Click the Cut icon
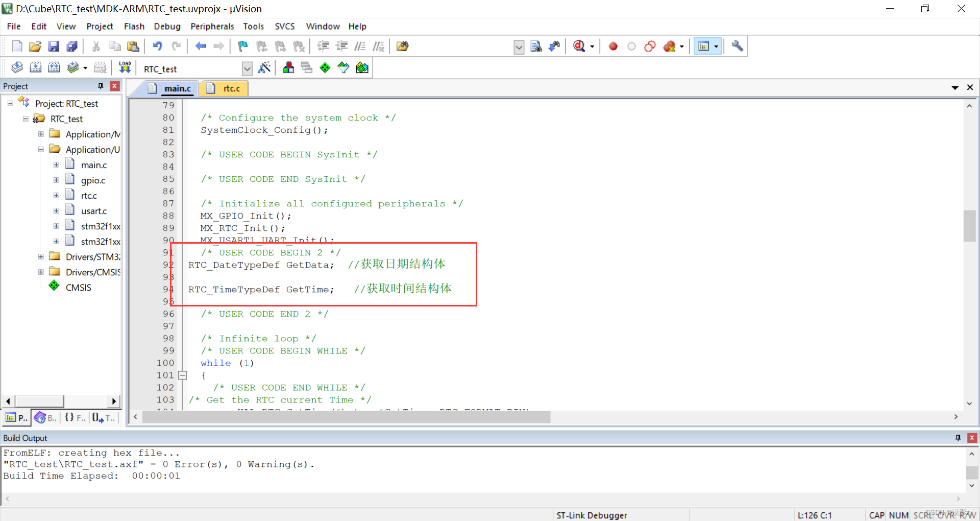980x521 pixels. point(96,46)
